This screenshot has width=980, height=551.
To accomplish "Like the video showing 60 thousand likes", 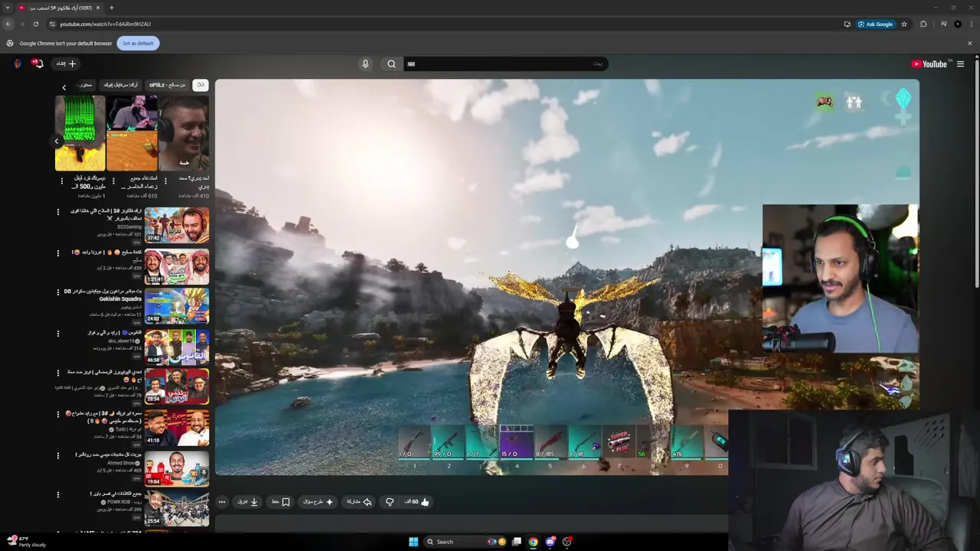I will click(x=417, y=502).
